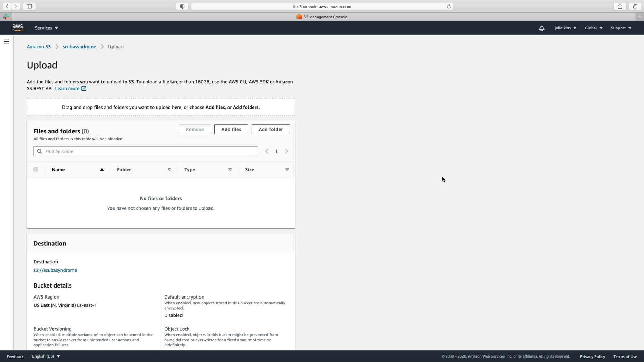Screen dimensions: 644x362
Task: Click the 'US East (N. Virginia) us-east-1' text
Action: click(65, 305)
